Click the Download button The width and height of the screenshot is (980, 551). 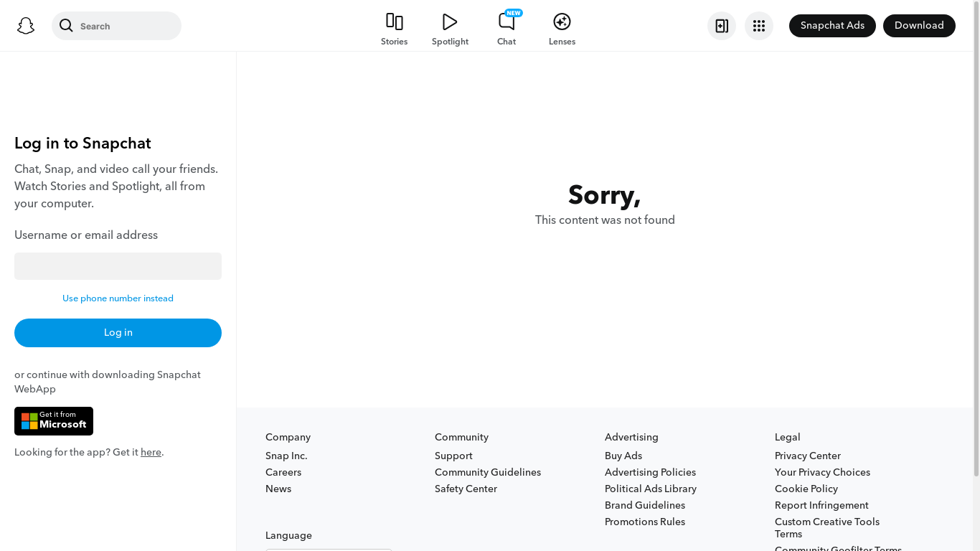coord(919,26)
